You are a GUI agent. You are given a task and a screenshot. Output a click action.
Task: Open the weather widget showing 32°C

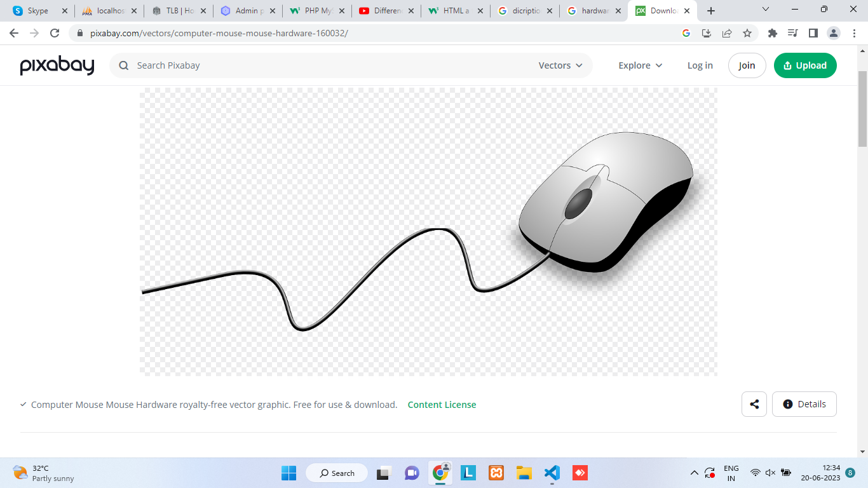click(x=43, y=473)
